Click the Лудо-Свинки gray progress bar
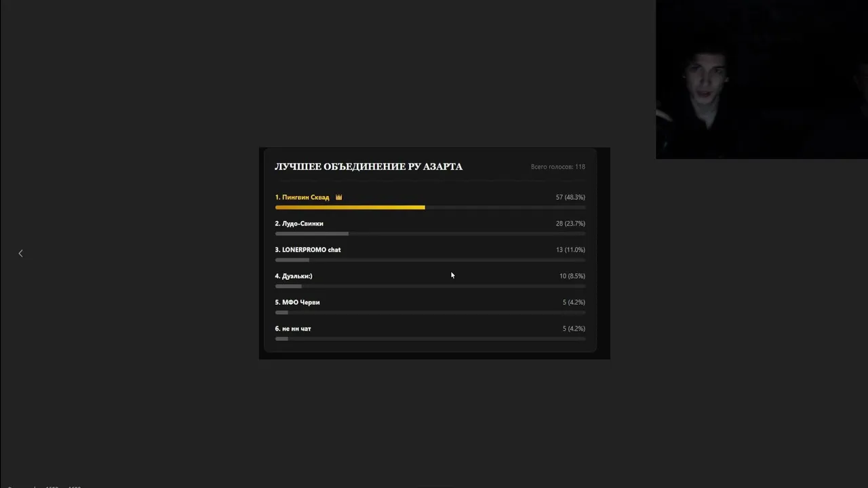The width and height of the screenshot is (868, 488). pyautogui.click(x=312, y=234)
